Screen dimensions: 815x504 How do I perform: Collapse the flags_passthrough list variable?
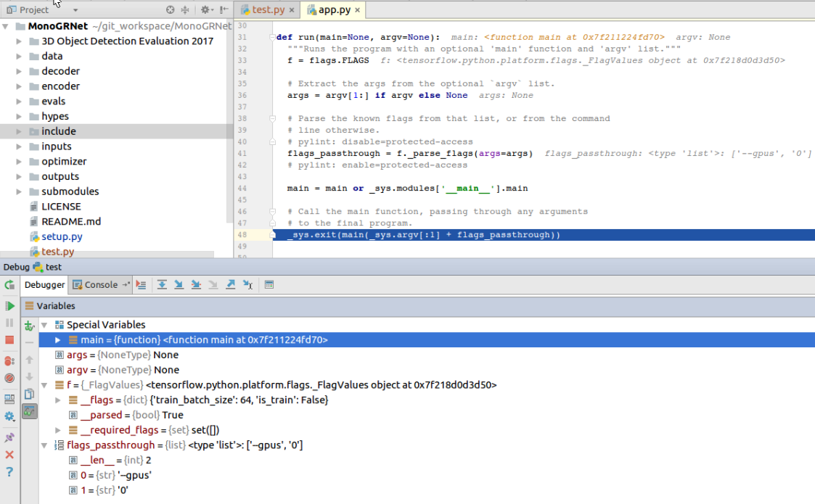[x=45, y=445]
